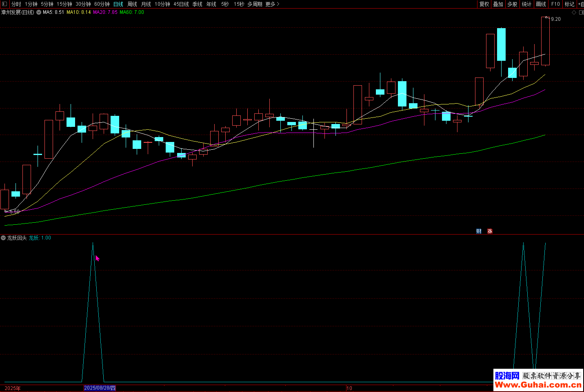Click the red 涨 marker icon
Viewport: 584px width, 392px height.
coord(490,231)
